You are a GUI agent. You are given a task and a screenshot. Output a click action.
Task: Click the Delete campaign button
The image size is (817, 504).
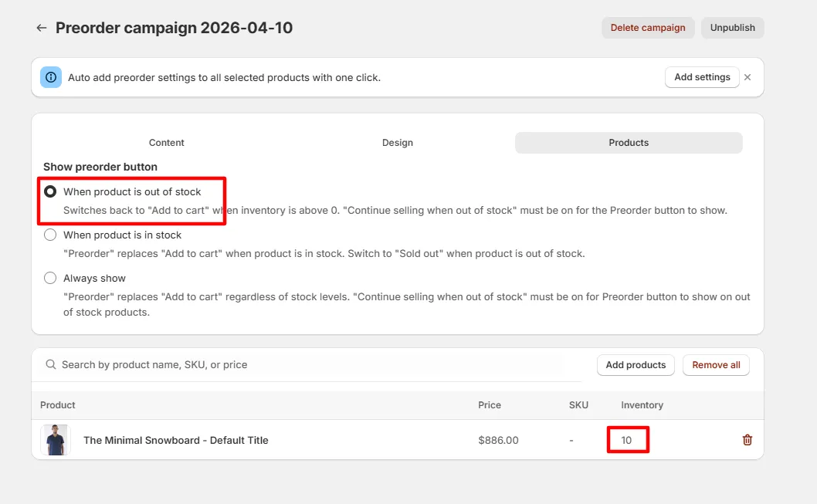pos(648,28)
